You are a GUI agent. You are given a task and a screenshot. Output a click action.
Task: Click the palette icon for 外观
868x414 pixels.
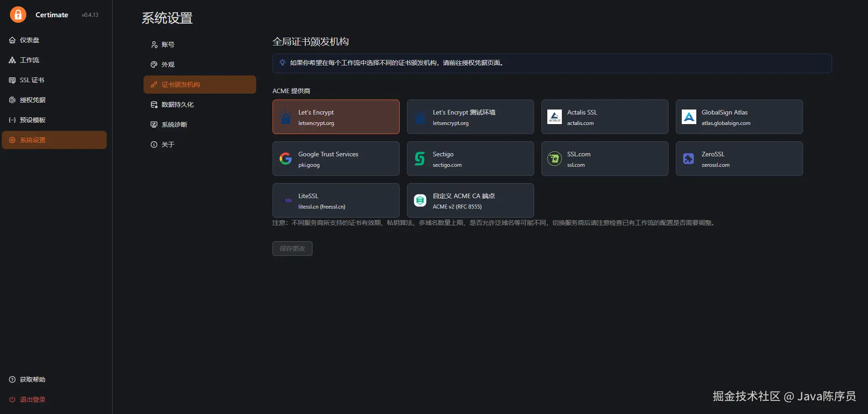coord(154,65)
